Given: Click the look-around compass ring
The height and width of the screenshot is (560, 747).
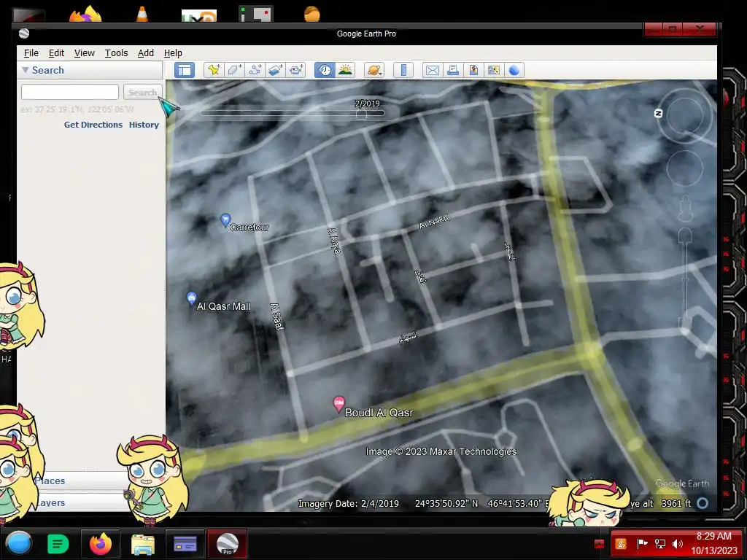Looking at the screenshot, I should point(685,115).
